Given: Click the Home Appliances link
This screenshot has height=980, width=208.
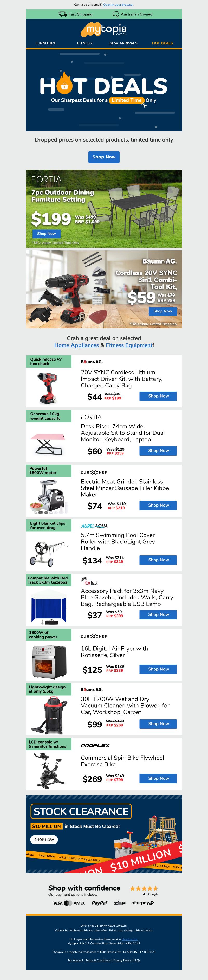Looking at the screenshot, I should pyautogui.click(x=76, y=345).
